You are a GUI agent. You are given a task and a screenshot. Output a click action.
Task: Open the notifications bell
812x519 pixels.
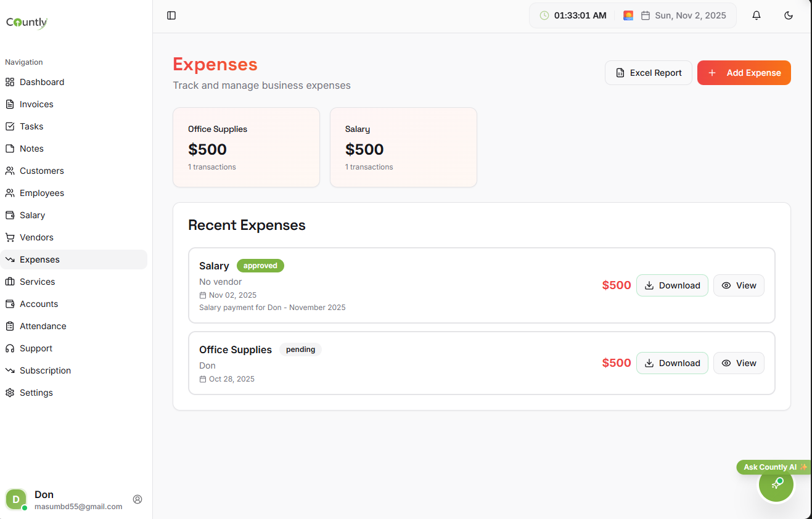click(x=757, y=15)
